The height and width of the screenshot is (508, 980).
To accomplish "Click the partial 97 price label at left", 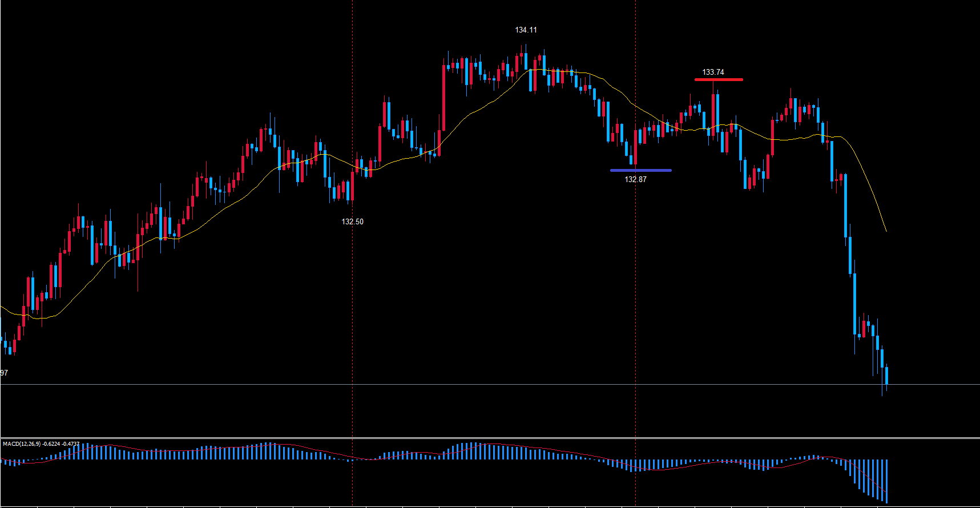I will (x=4, y=373).
